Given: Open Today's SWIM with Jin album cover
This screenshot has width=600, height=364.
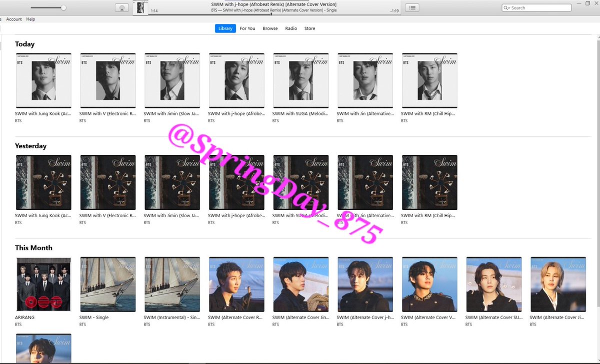Looking at the screenshot, I should point(365,80).
